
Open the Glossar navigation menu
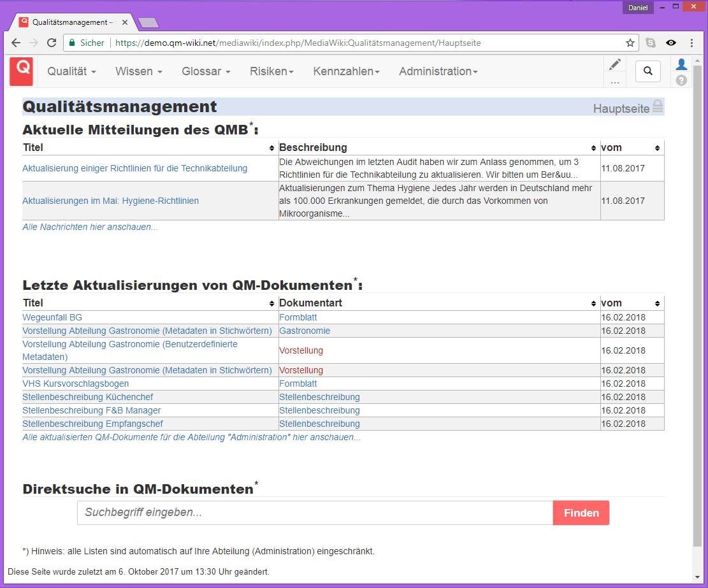[206, 71]
